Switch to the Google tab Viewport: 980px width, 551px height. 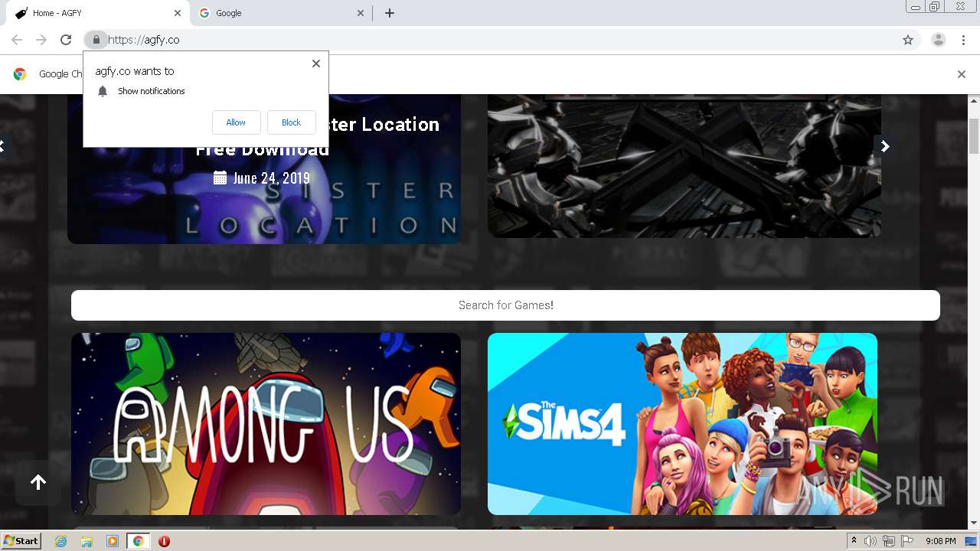pyautogui.click(x=281, y=13)
